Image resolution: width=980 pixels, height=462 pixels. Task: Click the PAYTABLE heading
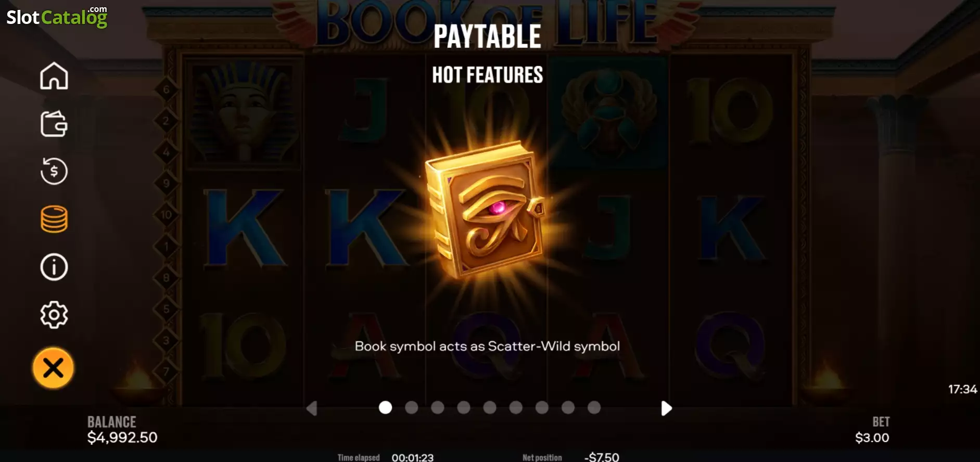point(487,36)
